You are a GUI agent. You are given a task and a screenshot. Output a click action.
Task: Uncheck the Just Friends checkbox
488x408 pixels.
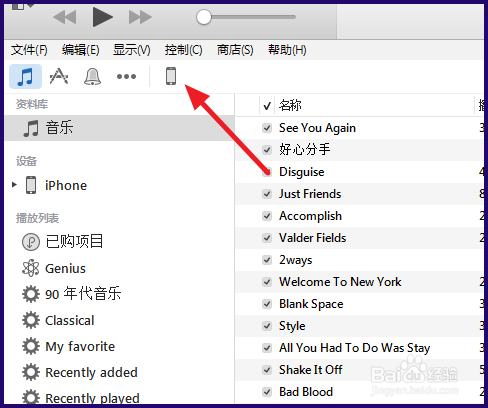tap(267, 194)
